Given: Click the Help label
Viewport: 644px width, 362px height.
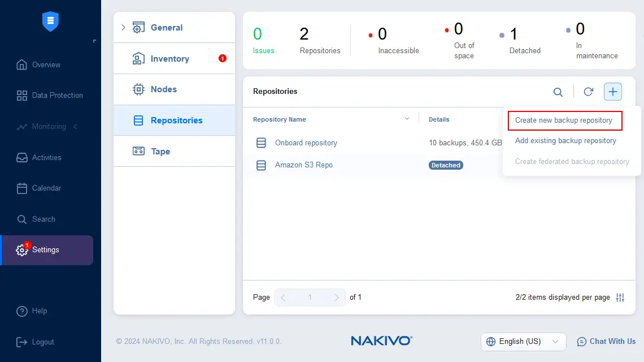Looking at the screenshot, I should pos(40,311).
